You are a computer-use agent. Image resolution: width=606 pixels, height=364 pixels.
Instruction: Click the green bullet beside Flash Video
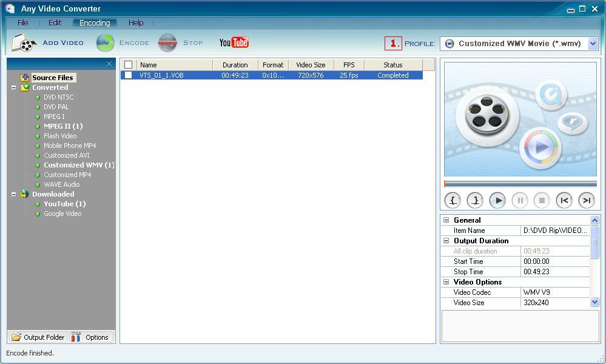[x=38, y=136]
